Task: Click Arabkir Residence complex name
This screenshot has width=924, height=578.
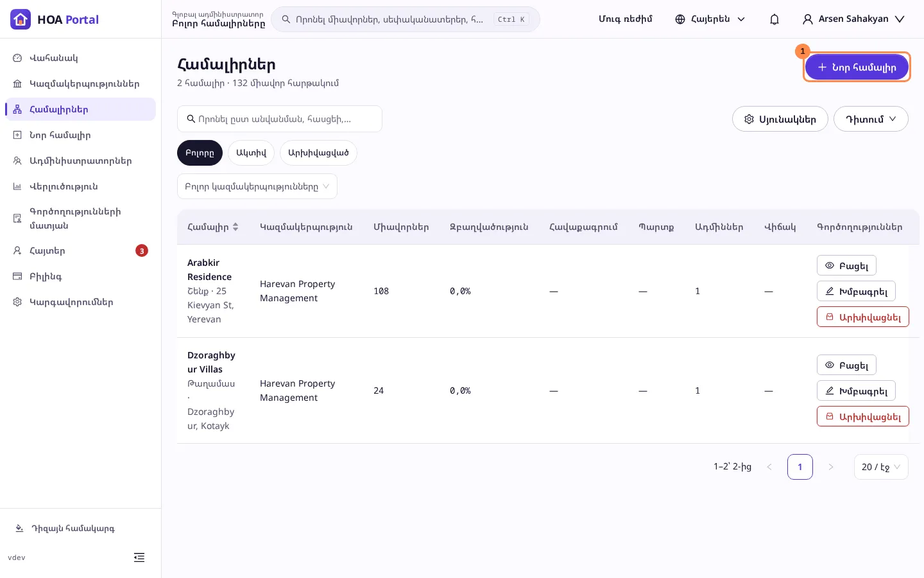Action: [x=210, y=270]
